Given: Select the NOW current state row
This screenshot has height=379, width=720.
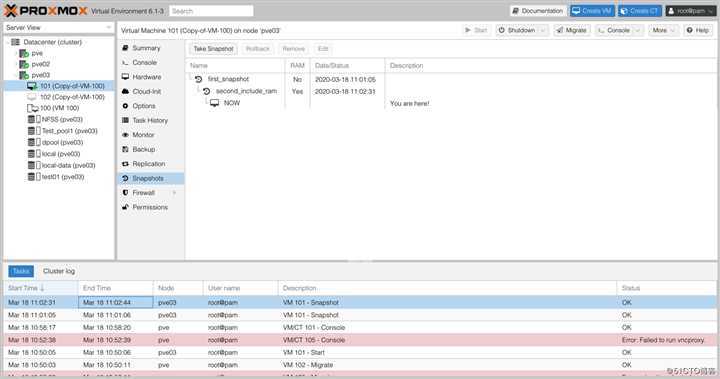Looking at the screenshot, I should (x=452, y=103).
